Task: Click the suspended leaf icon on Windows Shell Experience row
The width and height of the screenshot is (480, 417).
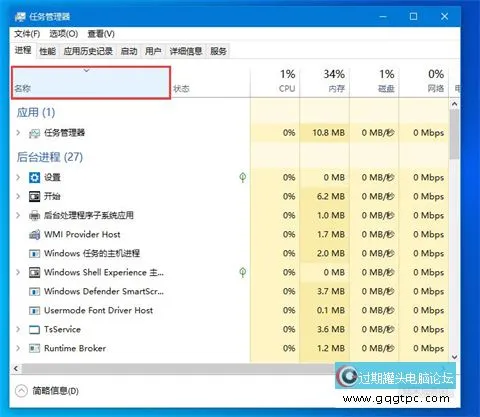Action: (243, 273)
